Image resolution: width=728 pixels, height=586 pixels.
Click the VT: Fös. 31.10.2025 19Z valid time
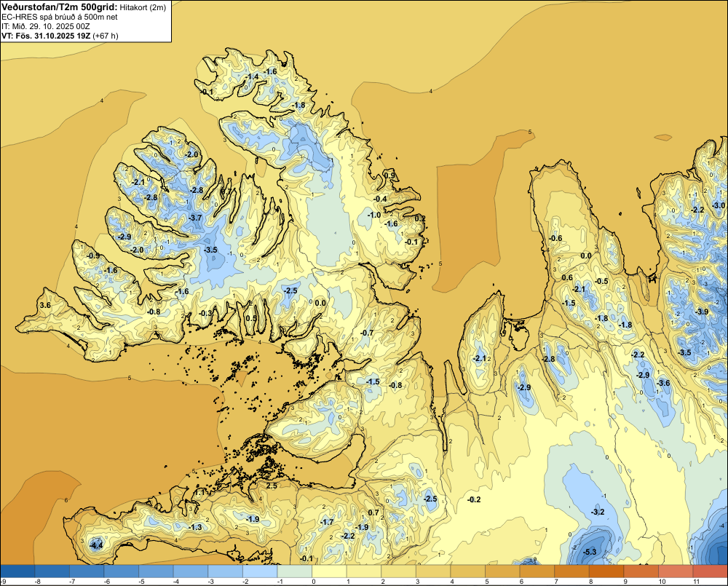point(47,36)
